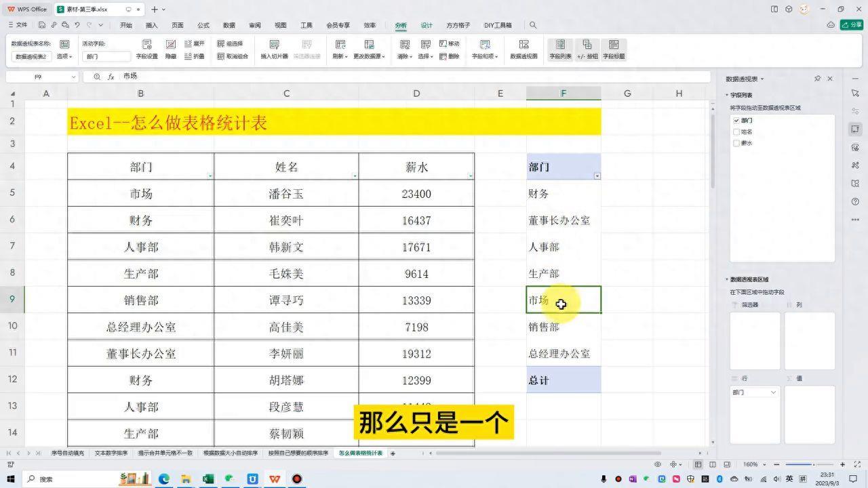
Task: Switch to normal view in status bar
Action: pos(698,464)
